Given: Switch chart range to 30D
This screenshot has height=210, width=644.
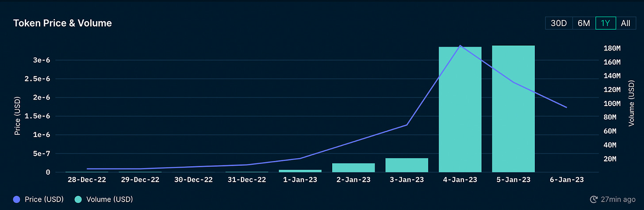Looking at the screenshot, I should click(x=559, y=23).
